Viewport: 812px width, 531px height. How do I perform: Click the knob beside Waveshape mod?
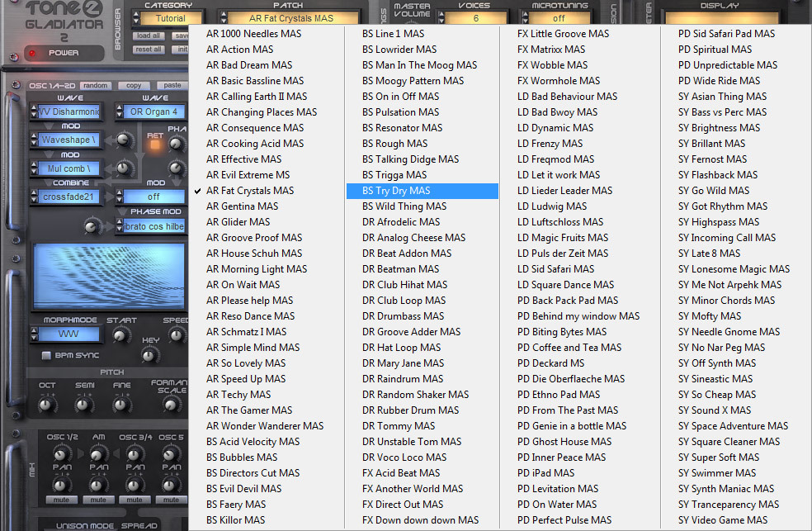pos(124,140)
